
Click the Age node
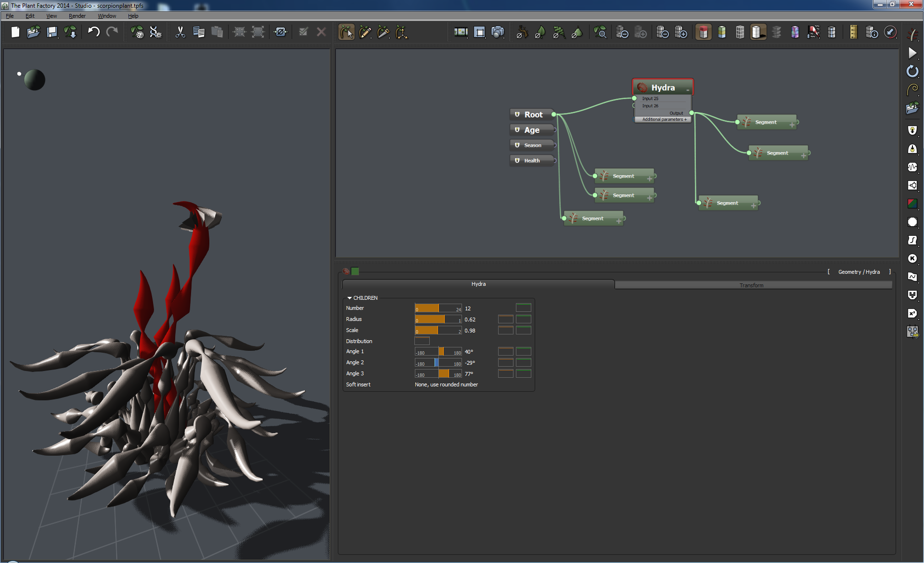pyautogui.click(x=531, y=130)
